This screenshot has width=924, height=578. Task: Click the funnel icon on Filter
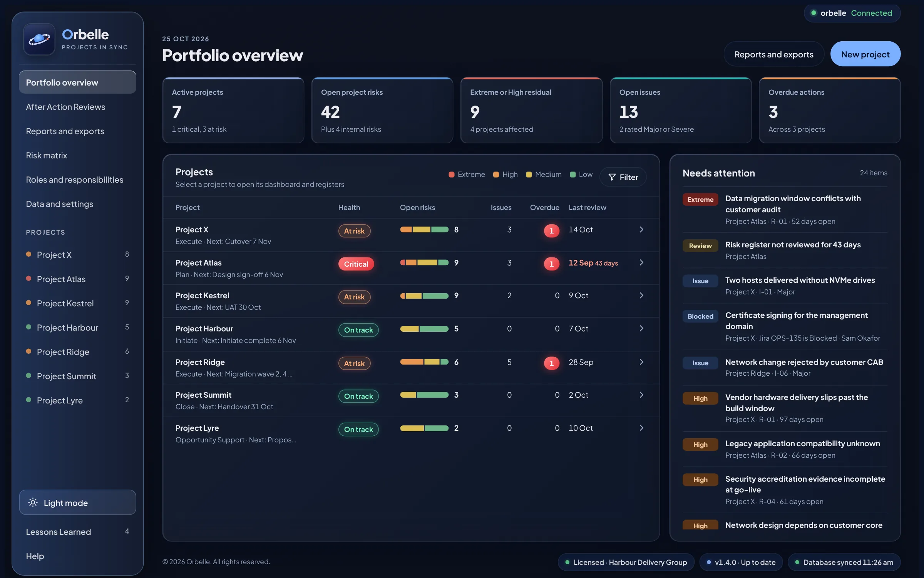(612, 177)
